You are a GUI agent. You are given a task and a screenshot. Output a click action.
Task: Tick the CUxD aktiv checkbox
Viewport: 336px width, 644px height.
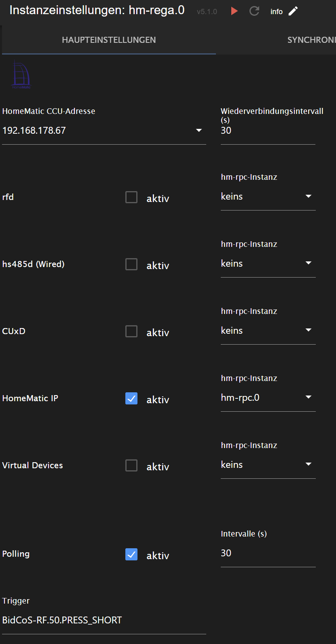131,331
